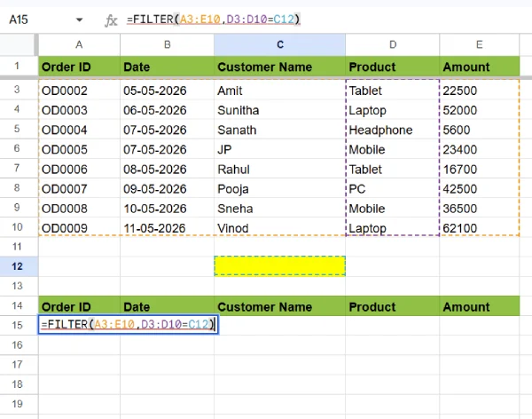Viewport: 532px width, 419px height.
Task: Click the 'Order ID' header cell in row 14
Action: point(79,306)
